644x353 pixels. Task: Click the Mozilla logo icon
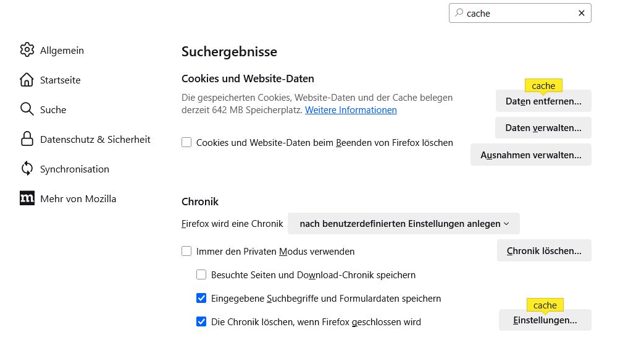coord(27,198)
